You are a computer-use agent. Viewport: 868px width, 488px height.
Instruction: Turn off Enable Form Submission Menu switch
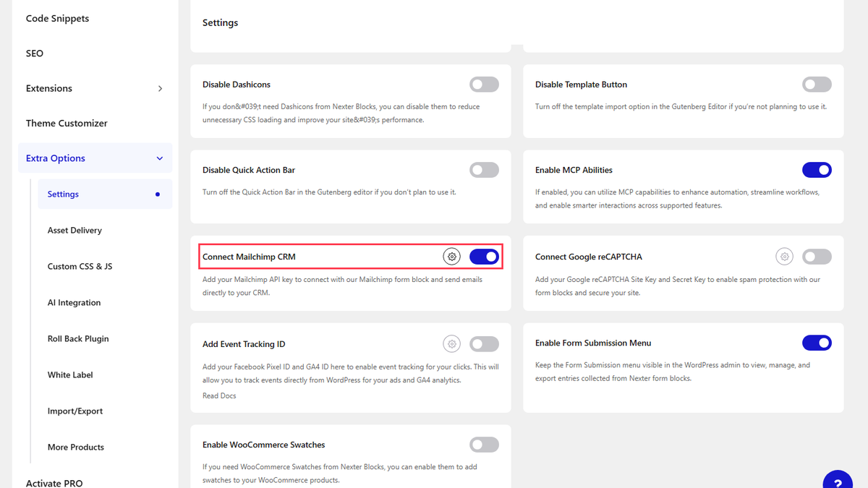click(817, 343)
